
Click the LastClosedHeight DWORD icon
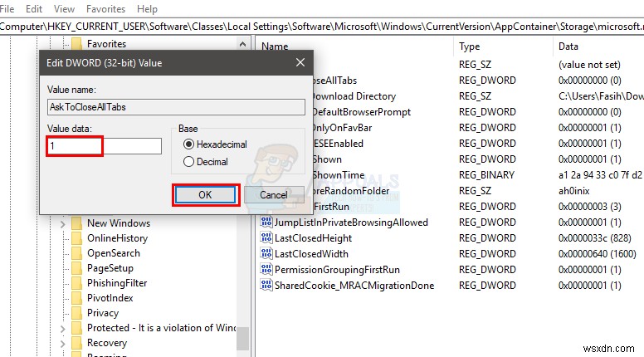[x=266, y=237]
